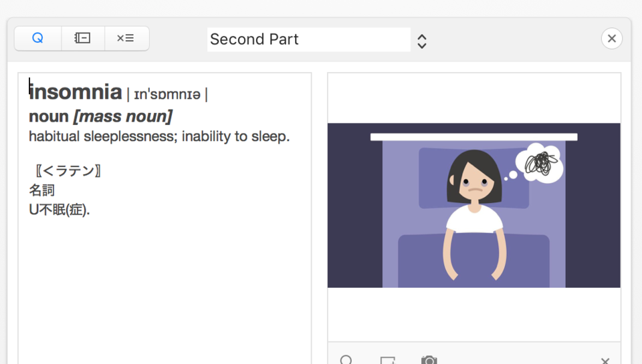The height and width of the screenshot is (364, 642).
Task: Click the blank area above the illustration
Action: pyautogui.click(x=474, y=98)
